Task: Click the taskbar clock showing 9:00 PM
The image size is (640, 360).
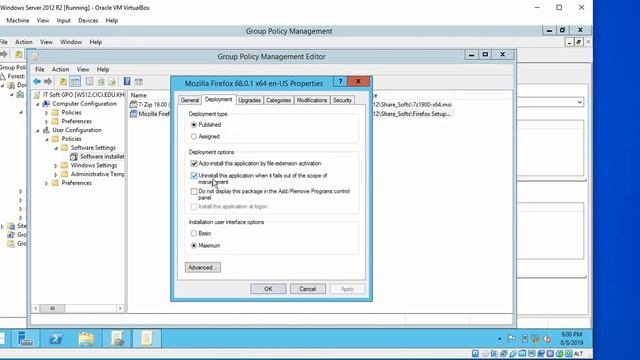Action: tap(571, 339)
